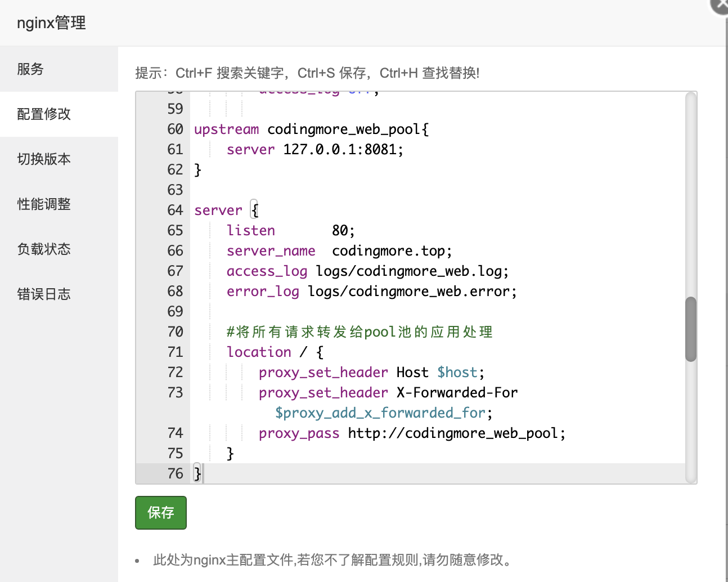Click the server 127.0.0.1:8081 line
728x582 pixels.
(314, 150)
